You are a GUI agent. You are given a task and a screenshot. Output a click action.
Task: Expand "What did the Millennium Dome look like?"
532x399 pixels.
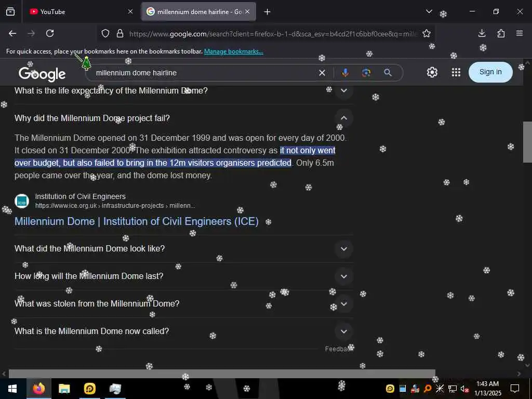click(344, 249)
